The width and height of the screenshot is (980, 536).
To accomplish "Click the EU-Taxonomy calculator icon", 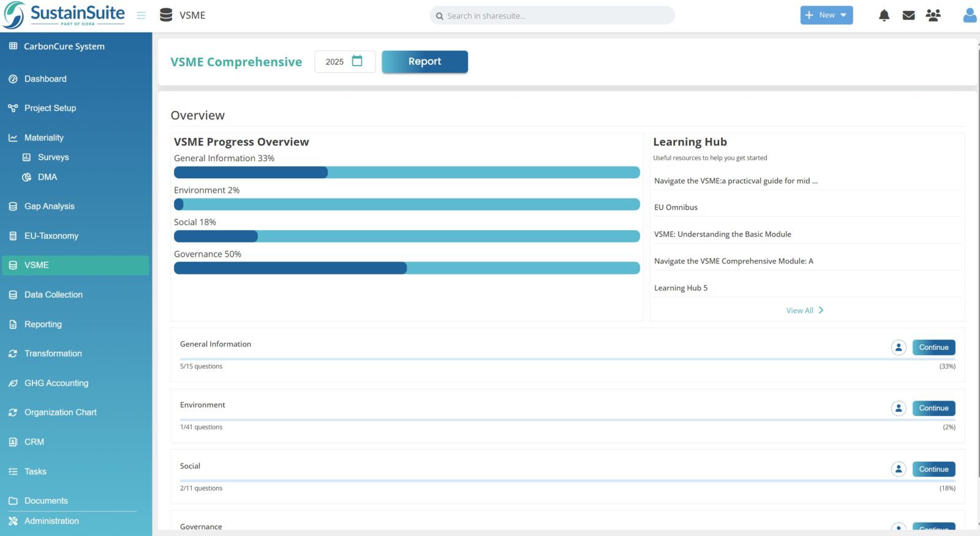I will 13,236.
